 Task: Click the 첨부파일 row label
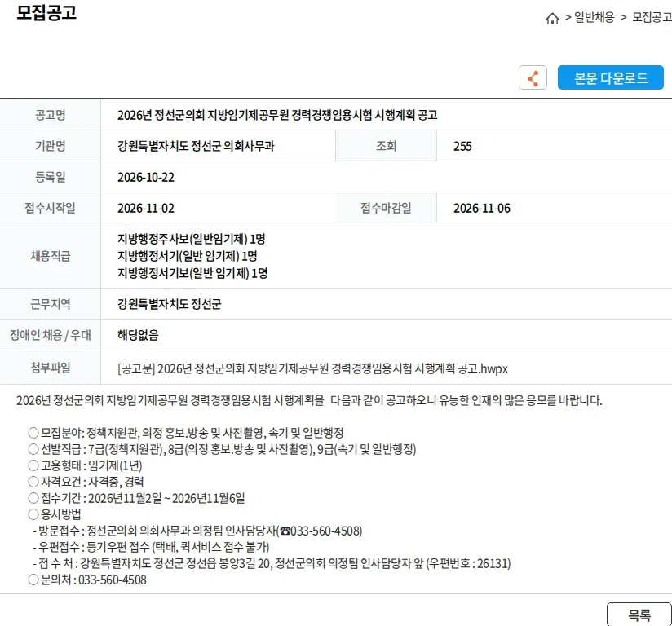(50, 368)
